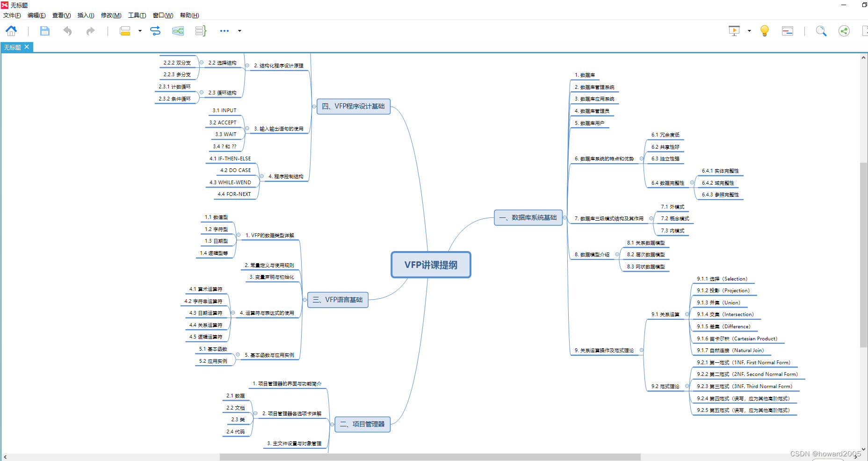This screenshot has width=868, height=461.
Task: Select topic 7.2 概念模式
Action: pyautogui.click(x=675, y=219)
